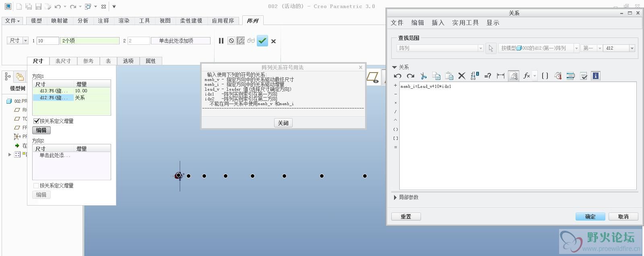
Task: Cut selected relation text with the scissors icon
Action: point(423,76)
